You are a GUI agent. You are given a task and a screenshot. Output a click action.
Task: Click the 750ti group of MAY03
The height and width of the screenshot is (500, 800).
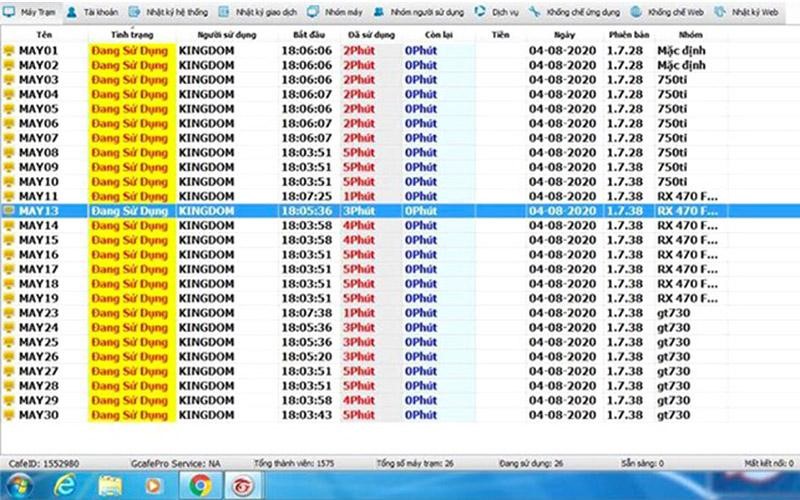click(672, 80)
